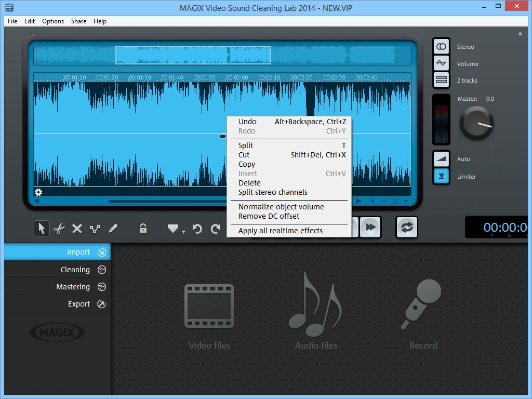This screenshot has width=532, height=399.
Task: Pick the pencil draw tool
Action: click(113, 228)
